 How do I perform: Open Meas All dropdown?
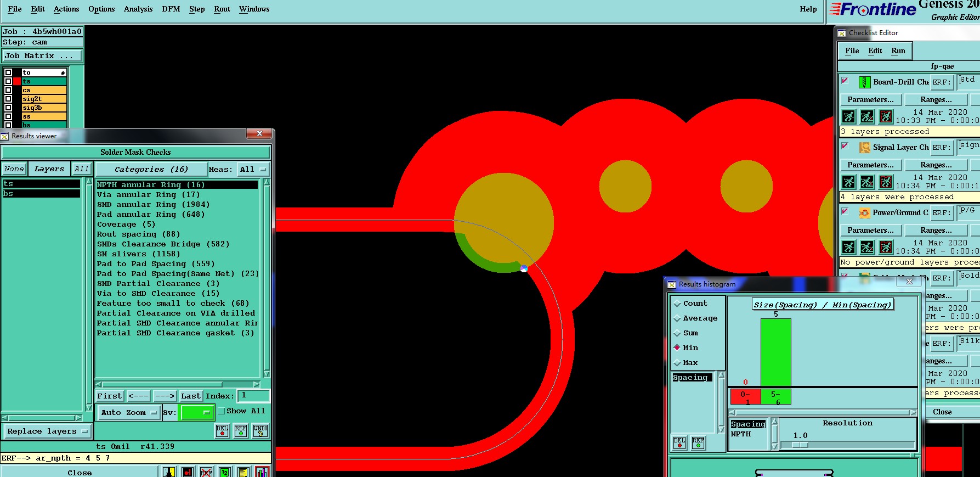coord(252,169)
